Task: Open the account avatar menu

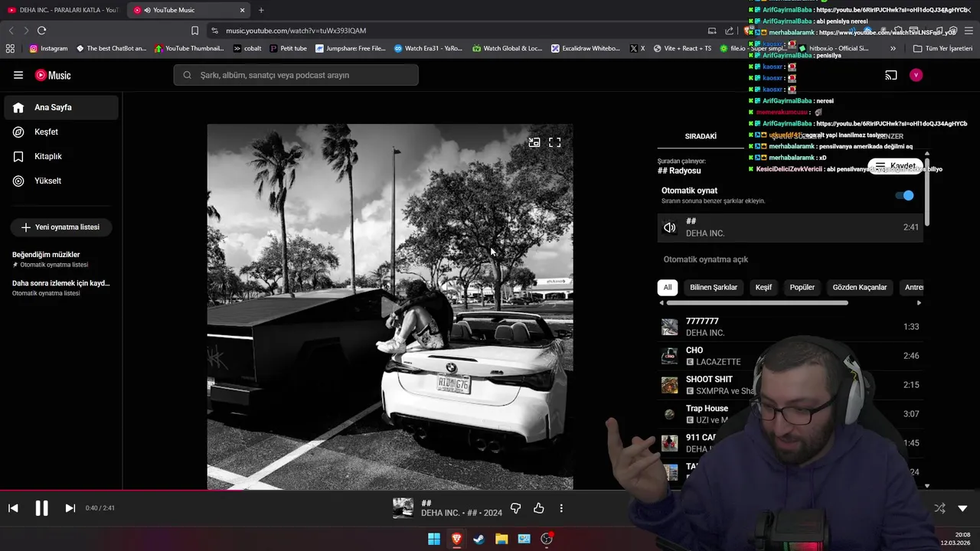Action: [916, 75]
